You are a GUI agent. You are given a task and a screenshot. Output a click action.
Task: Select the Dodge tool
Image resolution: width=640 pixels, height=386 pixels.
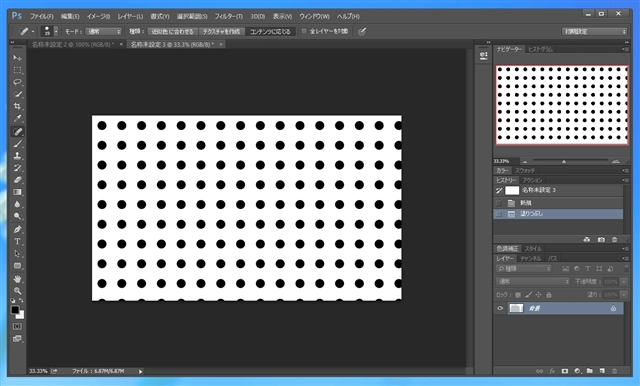pos(17,216)
